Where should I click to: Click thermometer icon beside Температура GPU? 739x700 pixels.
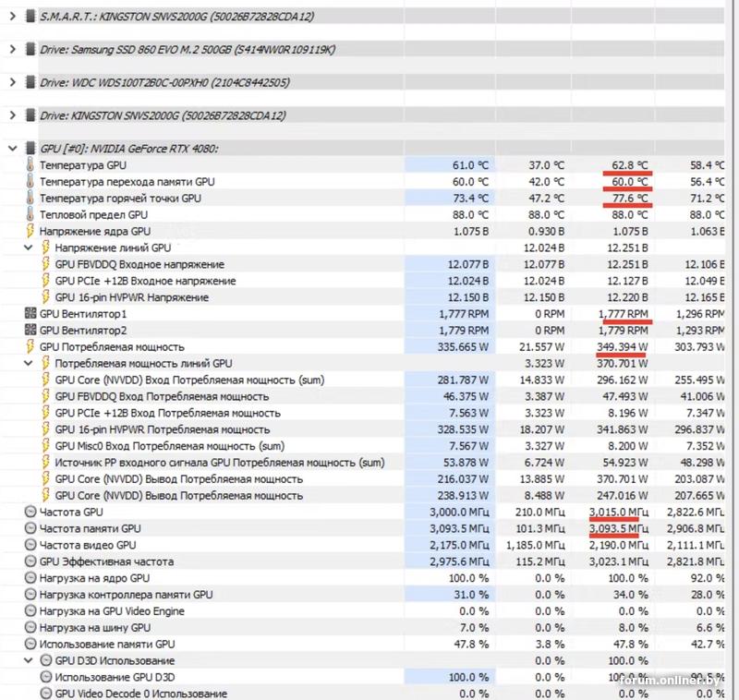[30, 165]
